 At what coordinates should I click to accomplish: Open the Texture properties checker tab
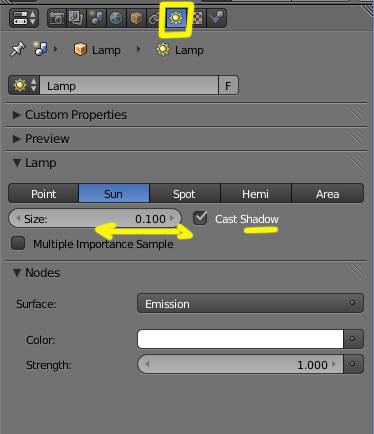(x=199, y=18)
